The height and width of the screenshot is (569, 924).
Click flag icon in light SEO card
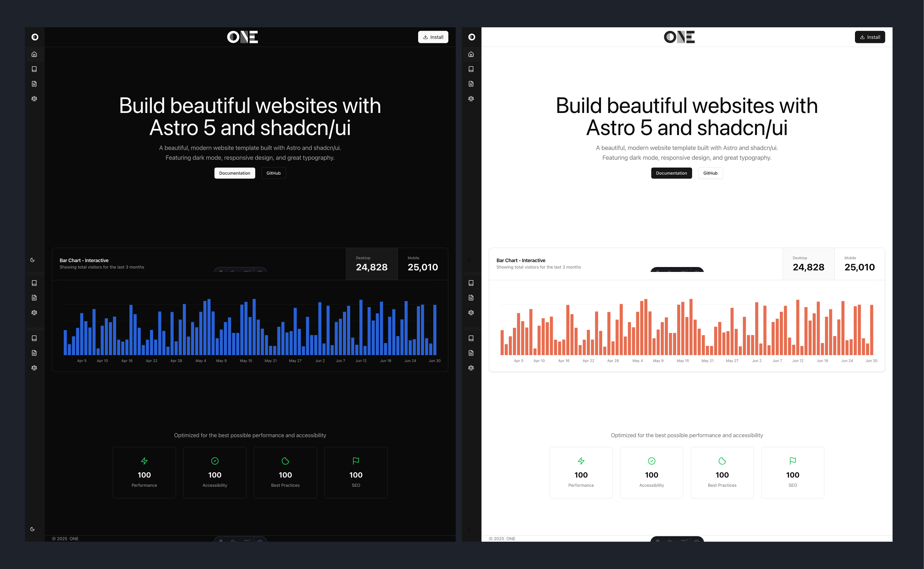(793, 461)
